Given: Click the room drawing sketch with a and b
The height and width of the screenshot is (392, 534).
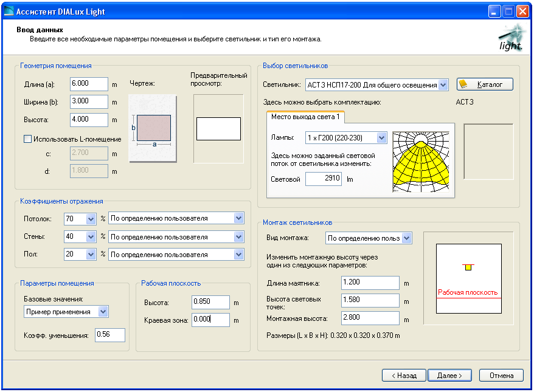Looking at the screenshot, I should (x=153, y=129).
